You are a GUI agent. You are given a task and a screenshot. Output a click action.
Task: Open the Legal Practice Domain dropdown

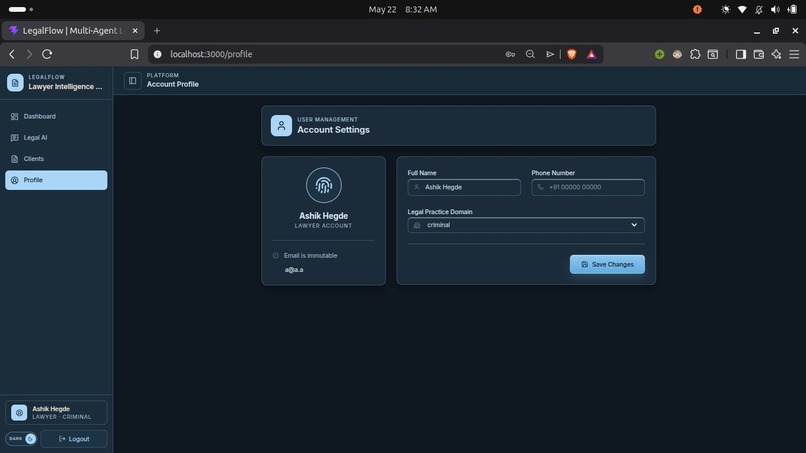click(526, 225)
